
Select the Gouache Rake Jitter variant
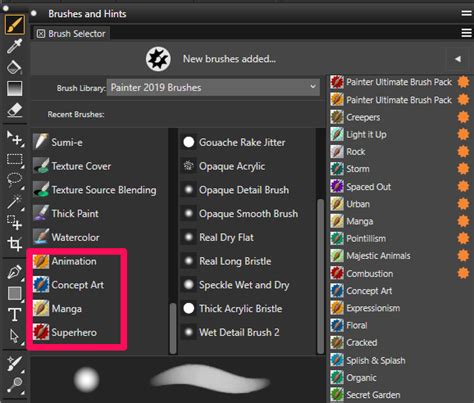coord(248,142)
